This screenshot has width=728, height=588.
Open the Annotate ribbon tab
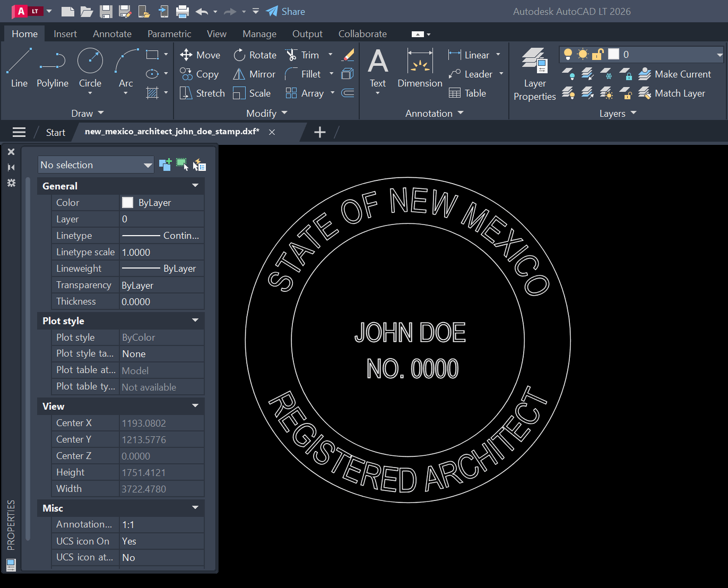click(x=112, y=34)
